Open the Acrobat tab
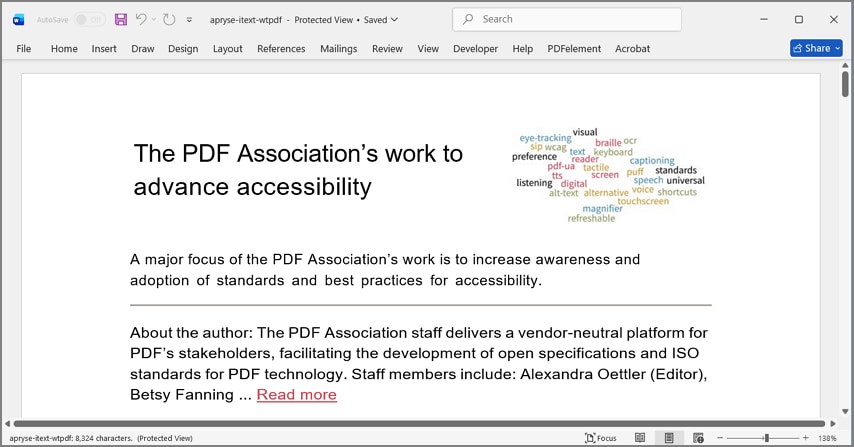 coord(632,48)
